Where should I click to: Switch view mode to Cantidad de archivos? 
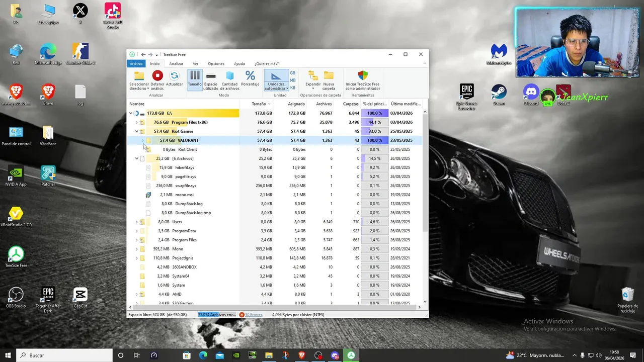point(230,80)
